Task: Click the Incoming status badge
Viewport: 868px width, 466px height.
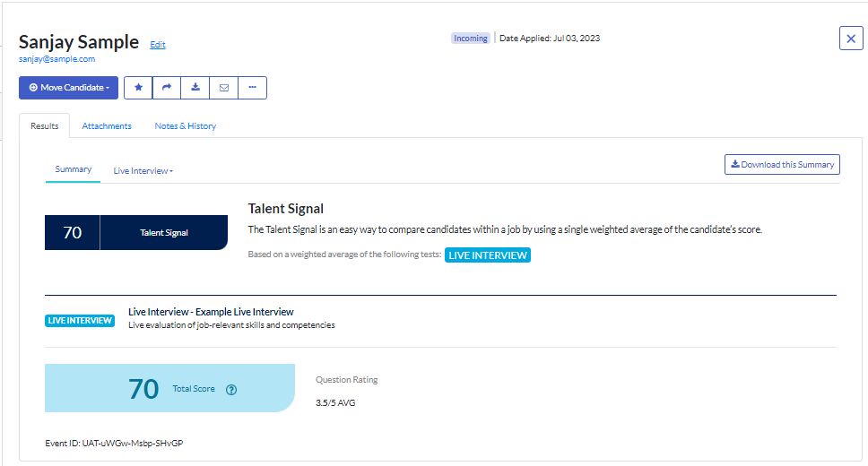Action: [471, 39]
